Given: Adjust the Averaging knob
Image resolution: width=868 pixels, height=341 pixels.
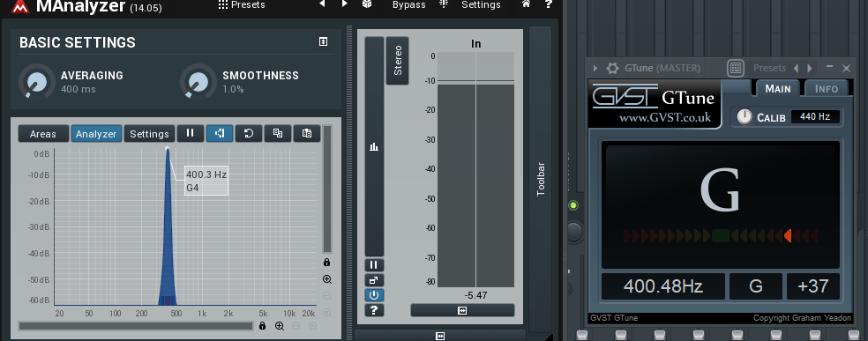Looking at the screenshot, I should (x=36, y=81).
